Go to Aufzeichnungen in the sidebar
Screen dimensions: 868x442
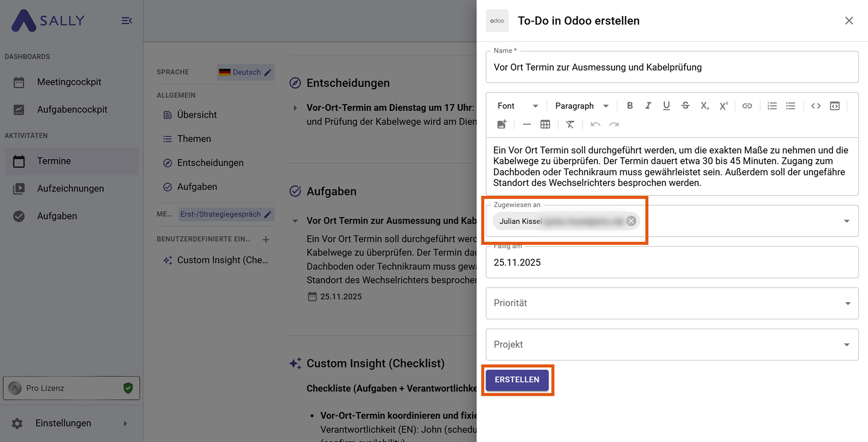(x=70, y=188)
